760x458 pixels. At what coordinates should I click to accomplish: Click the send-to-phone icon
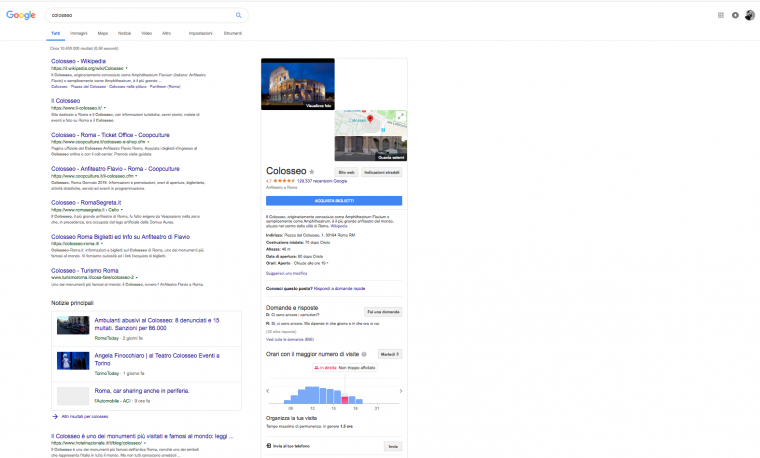[269, 446]
